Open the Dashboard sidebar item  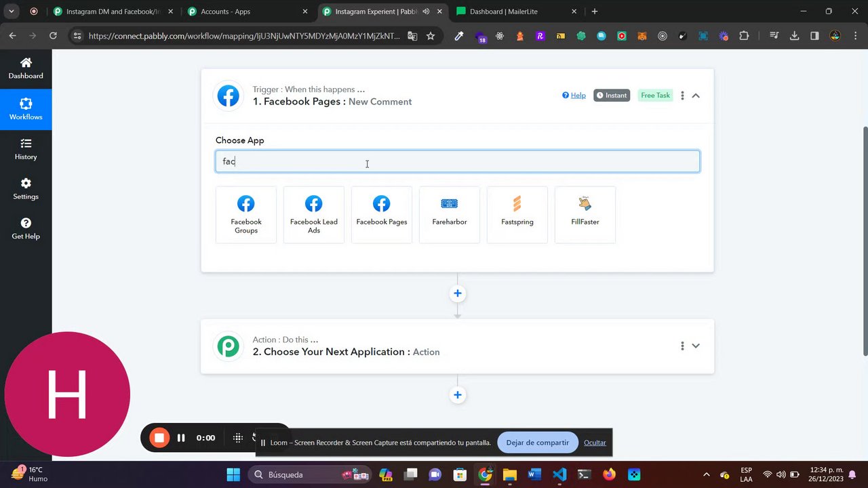coord(26,68)
